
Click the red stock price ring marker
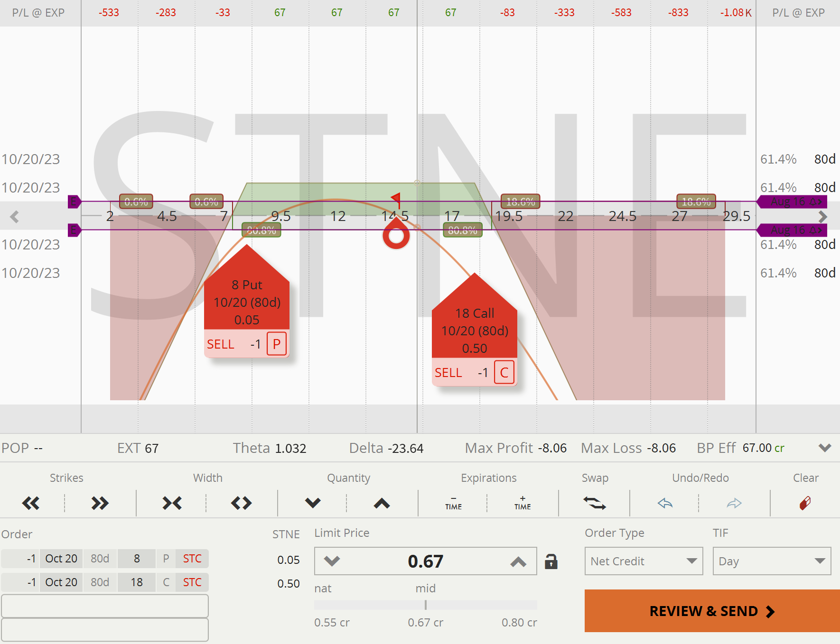tap(396, 235)
